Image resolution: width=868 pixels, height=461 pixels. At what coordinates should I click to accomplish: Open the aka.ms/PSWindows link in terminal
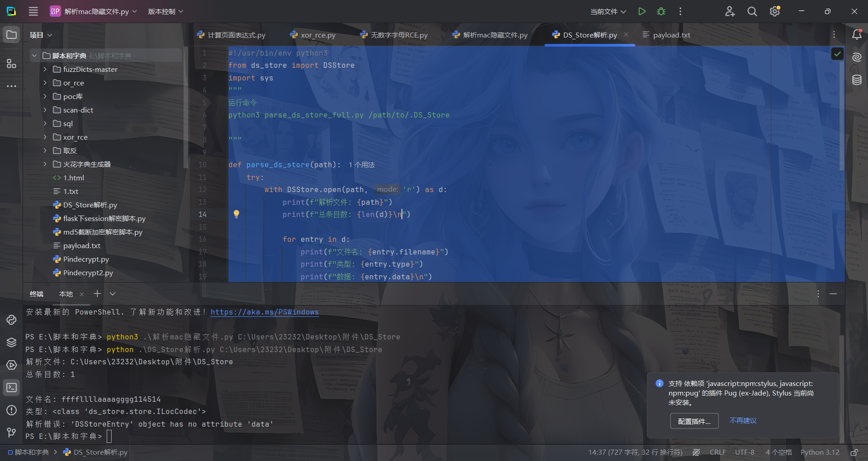[x=264, y=312]
